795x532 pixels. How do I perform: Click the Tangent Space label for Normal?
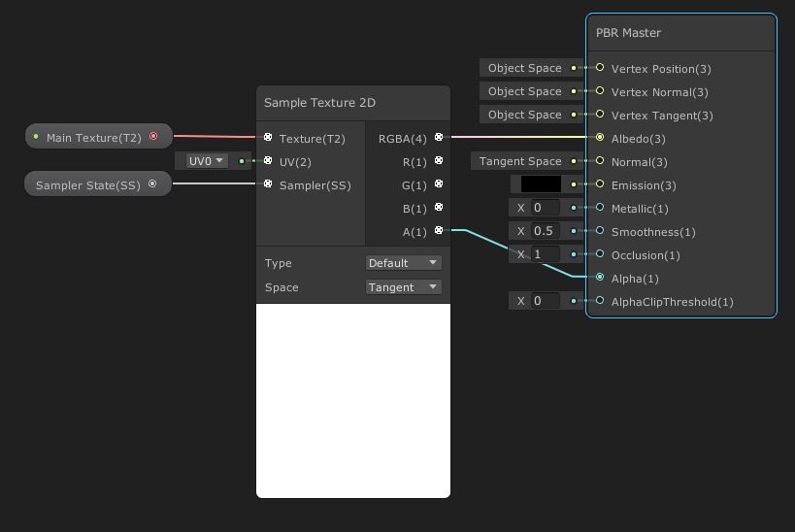[x=520, y=161]
